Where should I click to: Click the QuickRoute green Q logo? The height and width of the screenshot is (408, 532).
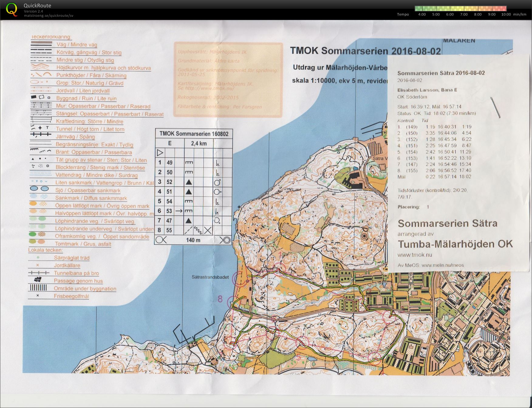12,9
